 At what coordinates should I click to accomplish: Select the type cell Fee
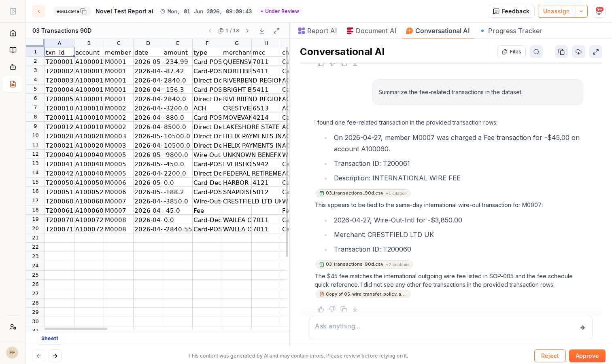(207, 210)
